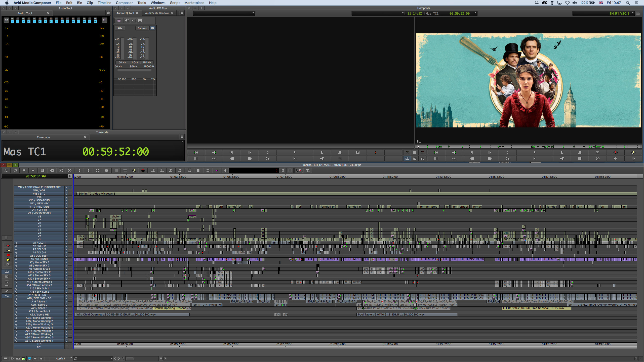Open the Mas TC1 timecode display dropdown

[x=475, y=13]
